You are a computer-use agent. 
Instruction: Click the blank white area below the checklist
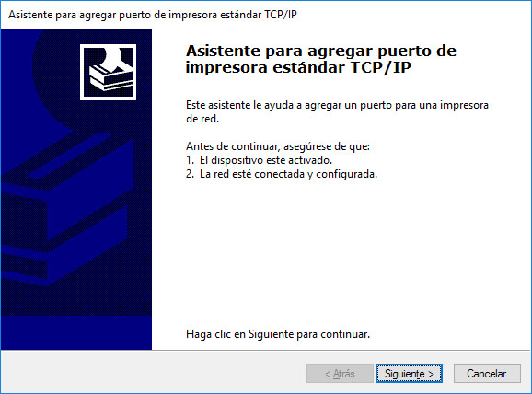pyautogui.click(x=340, y=253)
